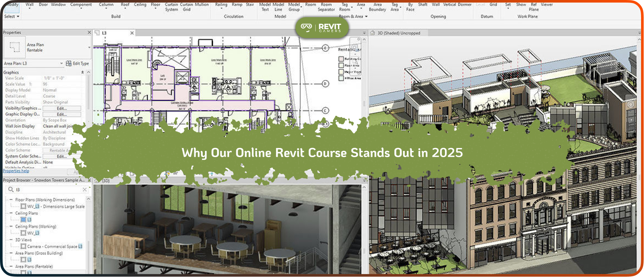The width and height of the screenshot is (644, 277).
Task: Click Edit for Graphic Display Options
Action: [62, 114]
